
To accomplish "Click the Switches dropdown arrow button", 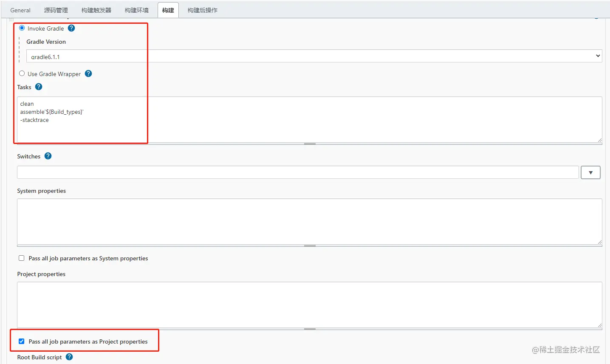I will pos(590,172).
